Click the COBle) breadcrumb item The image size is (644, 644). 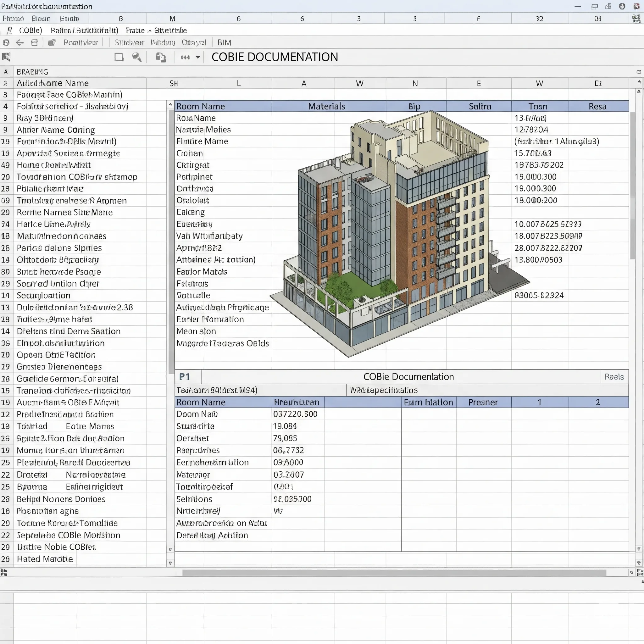tap(30, 31)
